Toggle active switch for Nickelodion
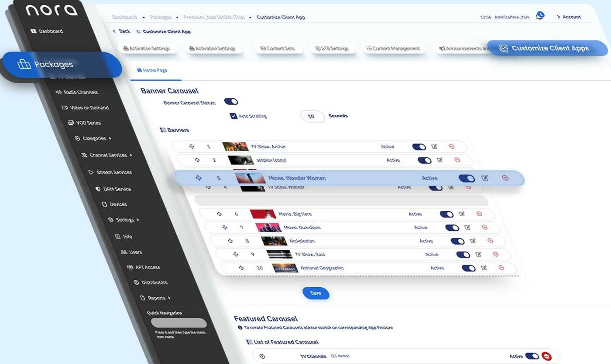The image size is (611, 364). pos(458,242)
